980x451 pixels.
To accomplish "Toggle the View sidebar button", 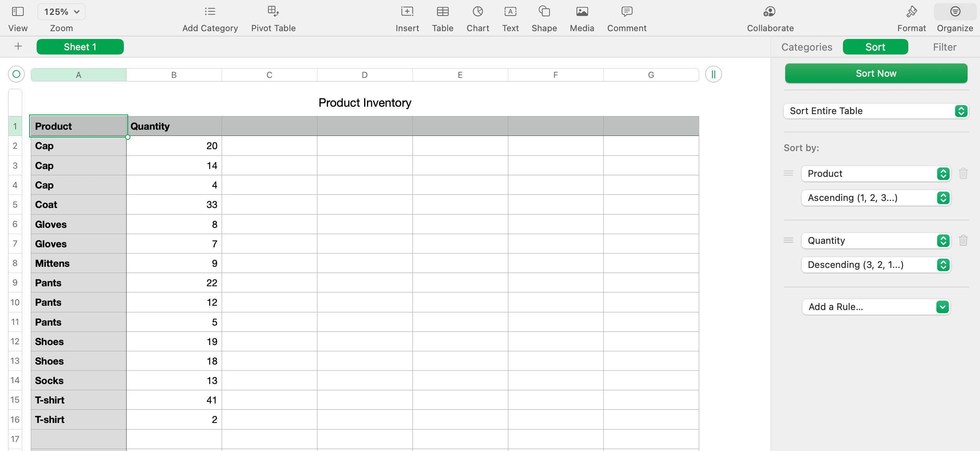I will coord(18,12).
